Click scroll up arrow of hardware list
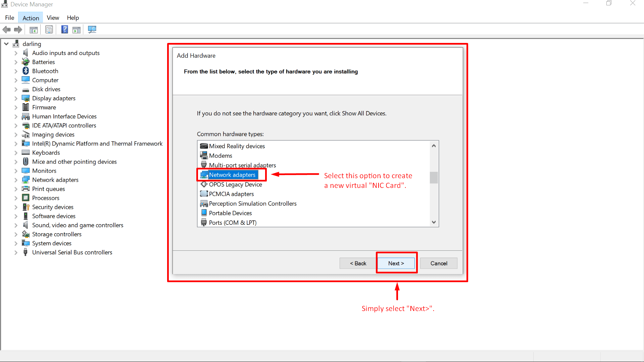Viewport: 644px width, 362px height. [x=434, y=146]
